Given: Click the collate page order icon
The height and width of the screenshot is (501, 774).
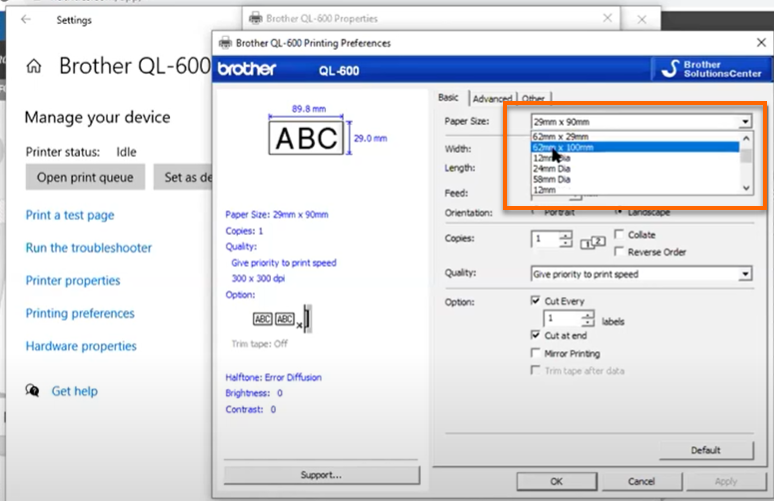Looking at the screenshot, I should [x=593, y=240].
